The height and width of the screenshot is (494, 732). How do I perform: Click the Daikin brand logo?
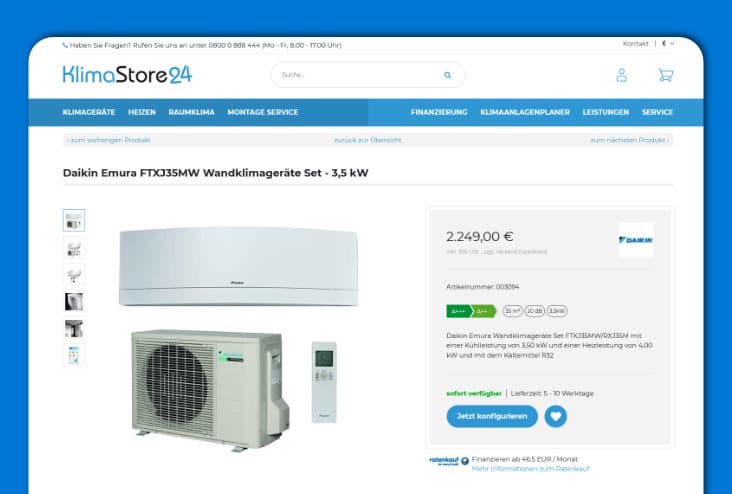point(636,240)
